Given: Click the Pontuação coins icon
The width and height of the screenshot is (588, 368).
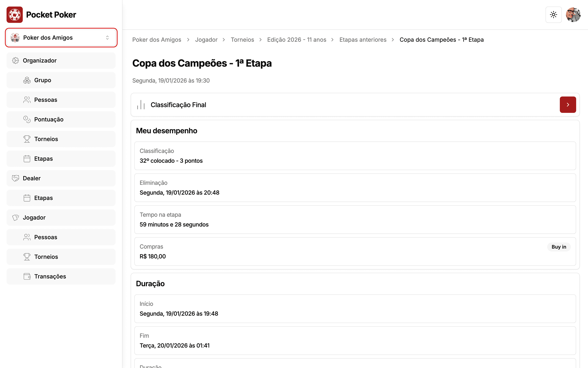Looking at the screenshot, I should click(27, 120).
